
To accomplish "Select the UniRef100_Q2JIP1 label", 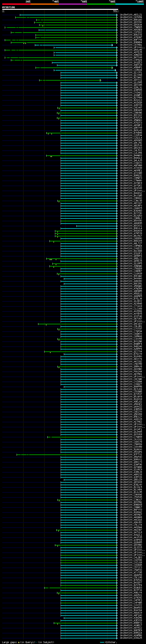I will tap(131, 72).
